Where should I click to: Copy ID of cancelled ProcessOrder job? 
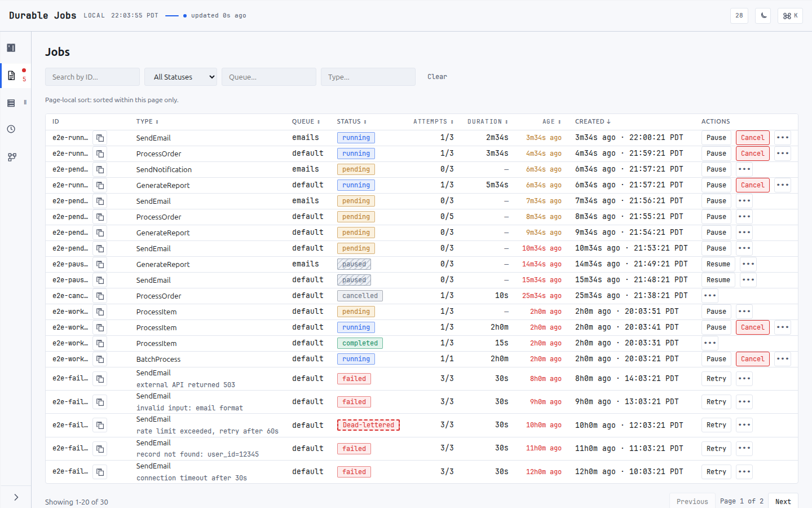coord(100,296)
